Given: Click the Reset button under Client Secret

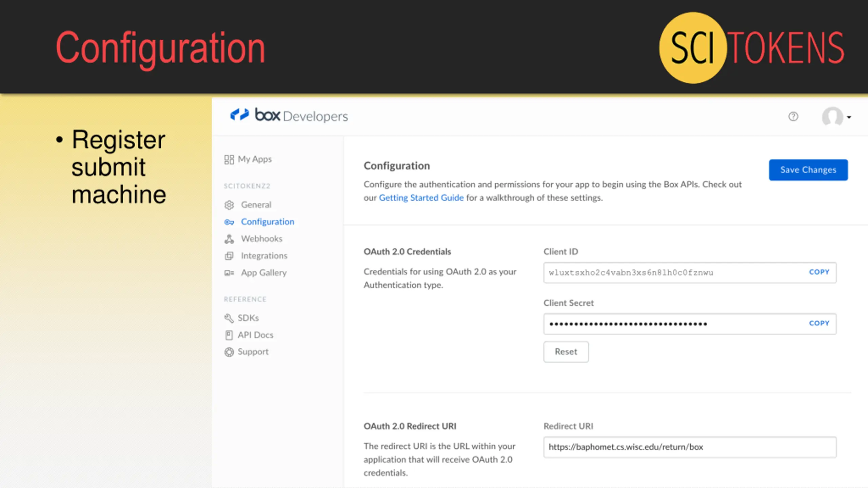Looking at the screenshot, I should pos(566,352).
